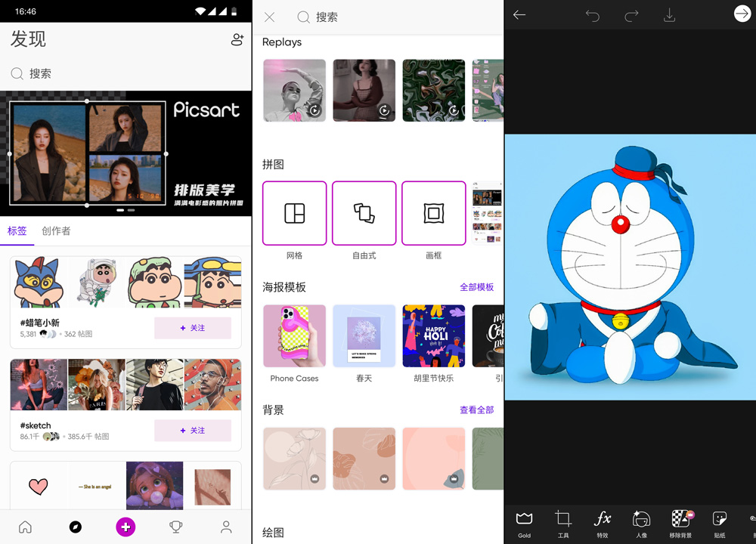This screenshot has width=756, height=544.
Task: Open the 查看全部 link for backgrounds
Action: (476, 410)
